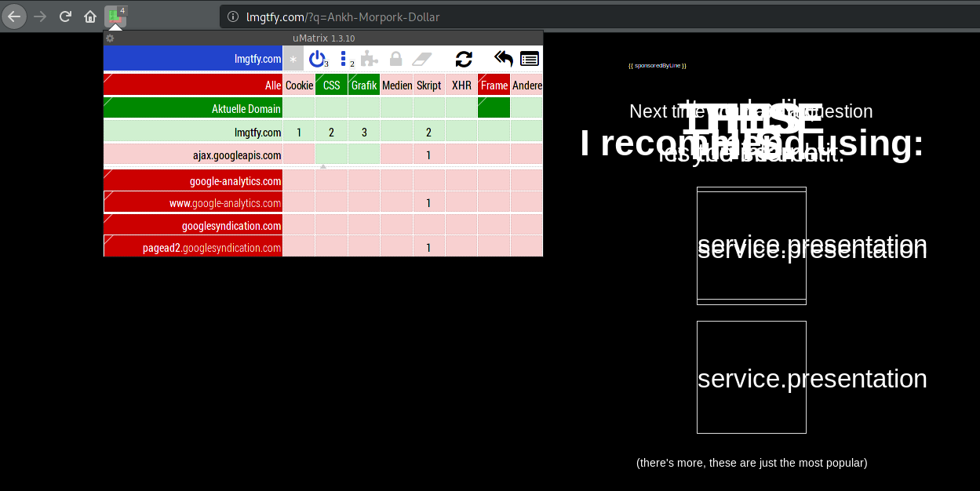Viewport: 980px width, 491px height.
Task: Click the lmgtfy.com Skript cell showing 2
Action: 428,132
